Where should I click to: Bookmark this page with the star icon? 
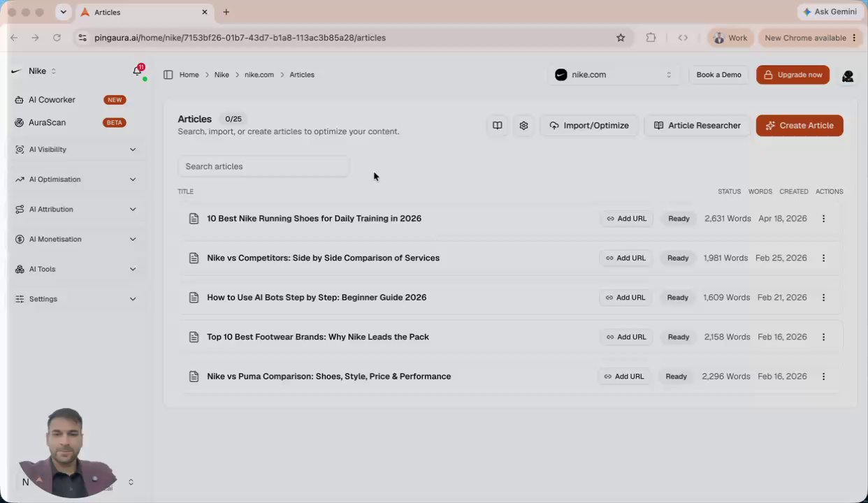621,38
